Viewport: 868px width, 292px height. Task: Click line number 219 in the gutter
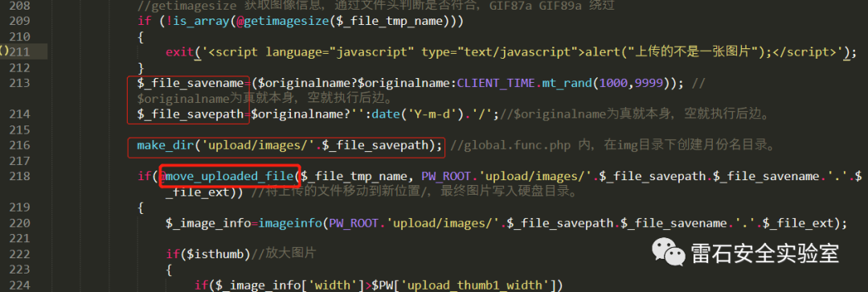point(20,208)
